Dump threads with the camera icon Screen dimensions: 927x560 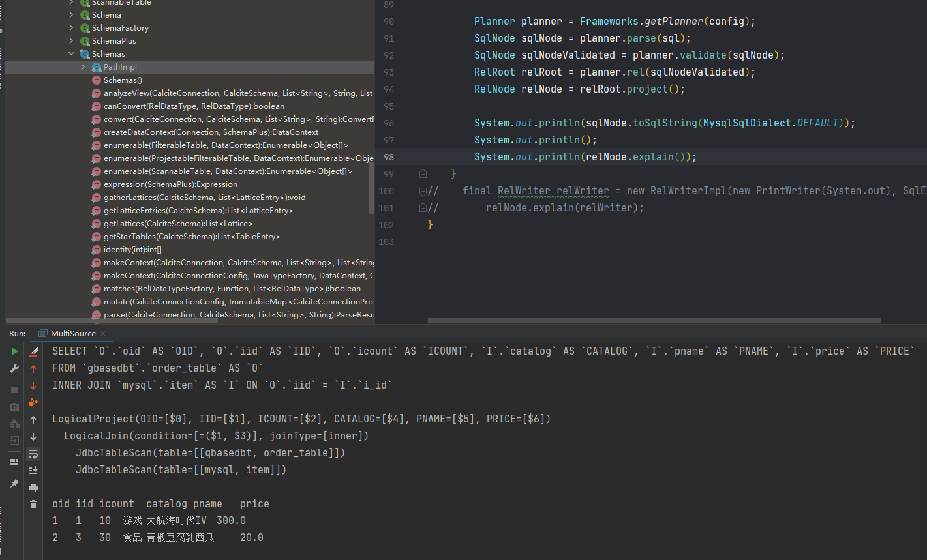click(14, 407)
